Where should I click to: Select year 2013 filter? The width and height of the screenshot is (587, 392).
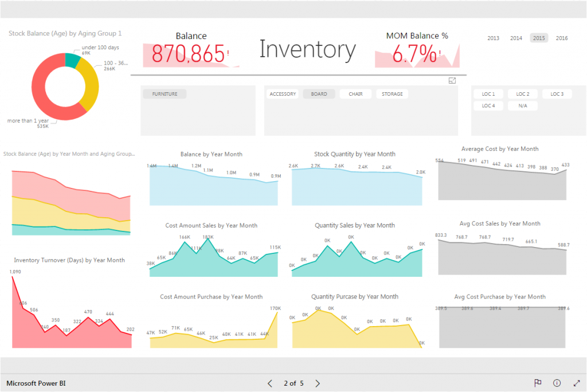pos(493,38)
